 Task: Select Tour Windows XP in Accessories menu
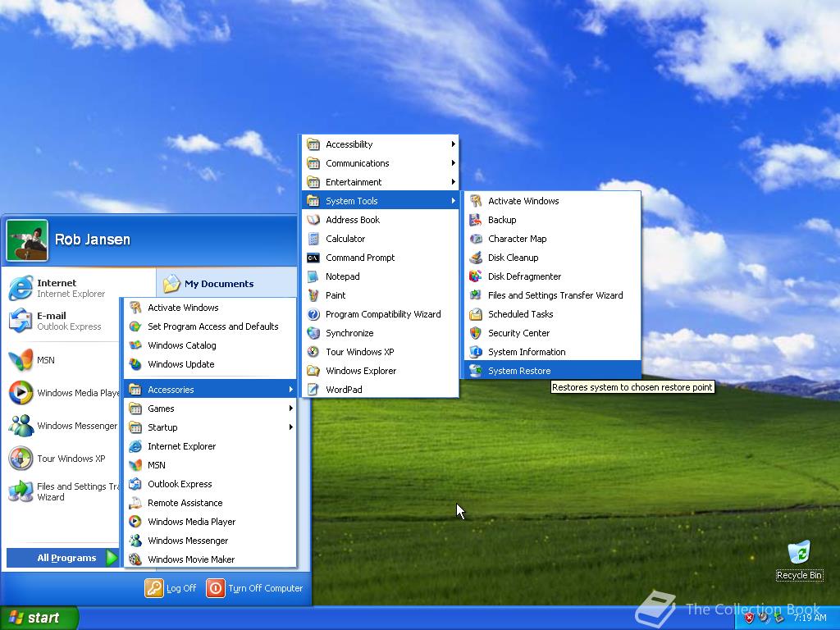[380, 351]
